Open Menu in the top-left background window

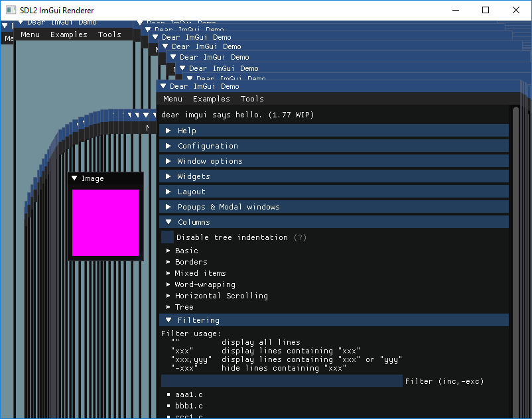pos(31,34)
